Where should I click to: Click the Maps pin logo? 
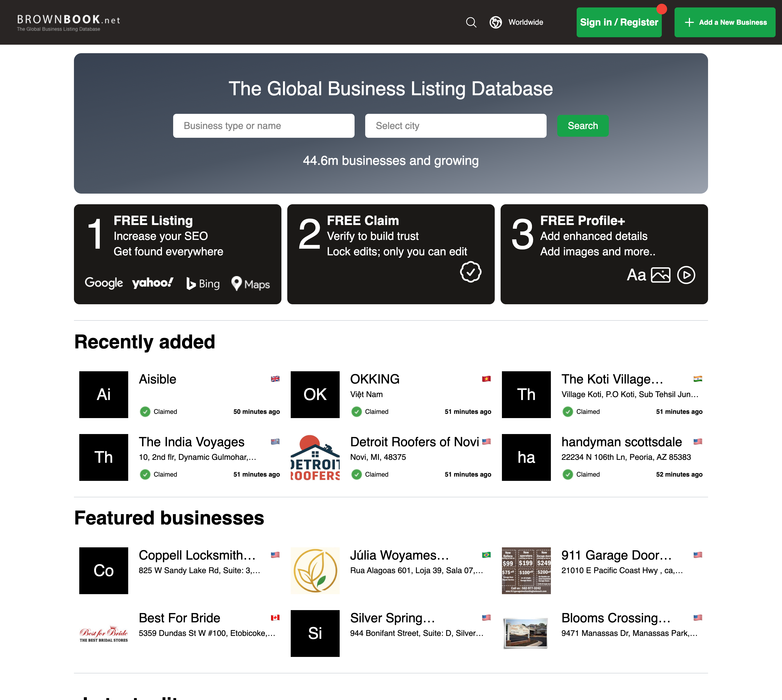coord(250,284)
